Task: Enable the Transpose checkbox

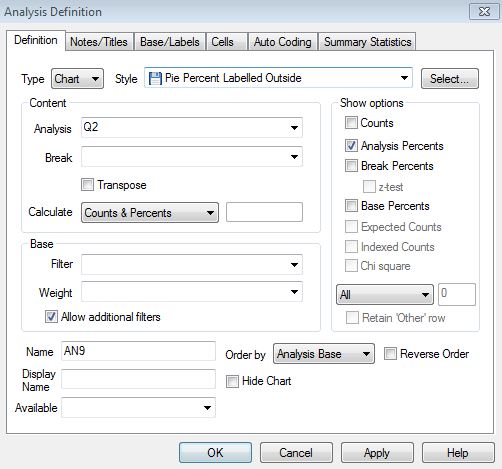Action: coord(87,184)
